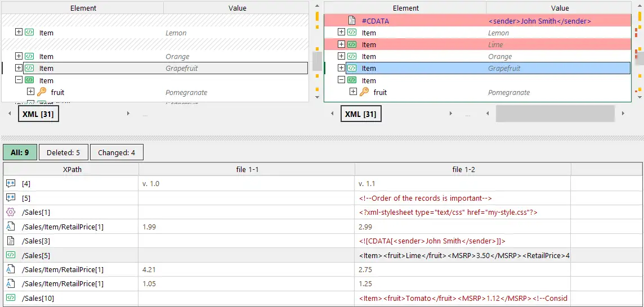Image resolution: width=644 pixels, height=307 pixels.
Task: Click the 2.99 value in file 1-2
Action: 463,227
